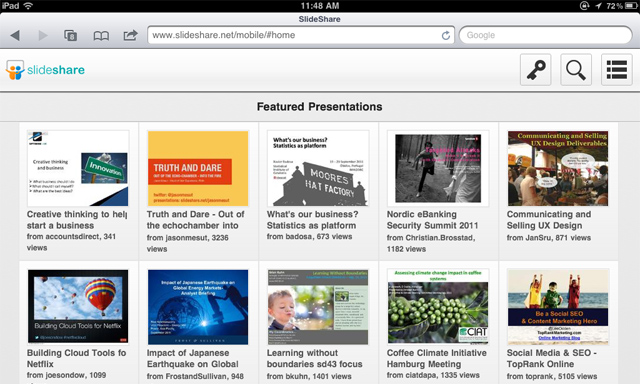
Task: Open Nordic eBanking presentation thumbnail
Action: (x=438, y=169)
